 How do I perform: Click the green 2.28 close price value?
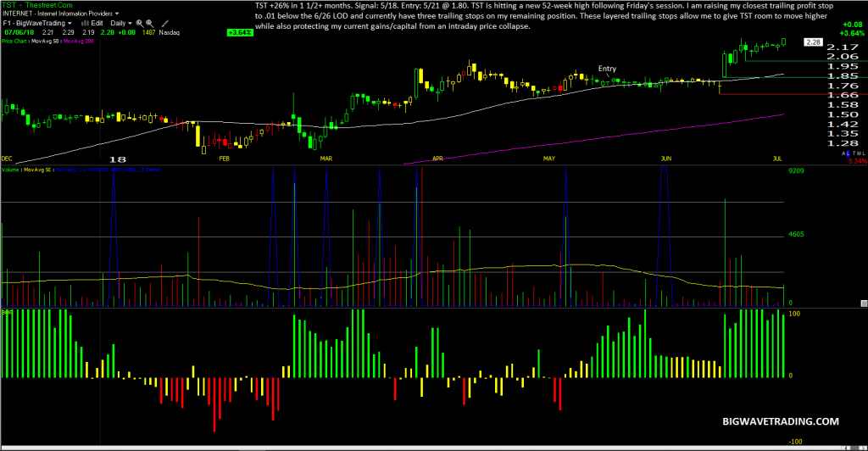pyautogui.click(x=108, y=33)
